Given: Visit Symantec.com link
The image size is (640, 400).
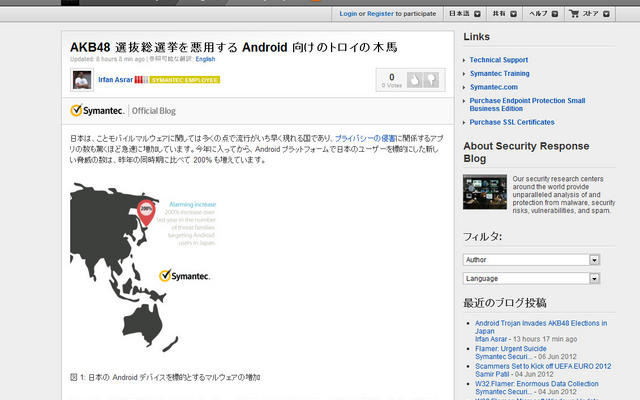Looking at the screenshot, I should pos(493,87).
